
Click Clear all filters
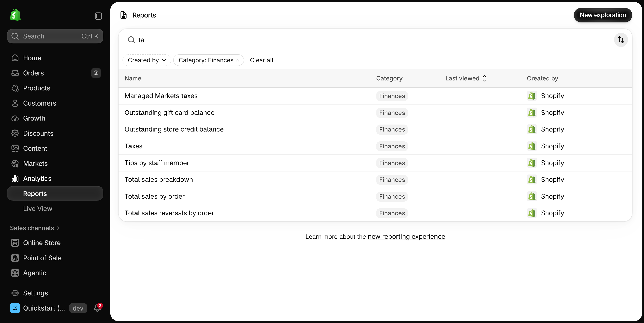(261, 60)
